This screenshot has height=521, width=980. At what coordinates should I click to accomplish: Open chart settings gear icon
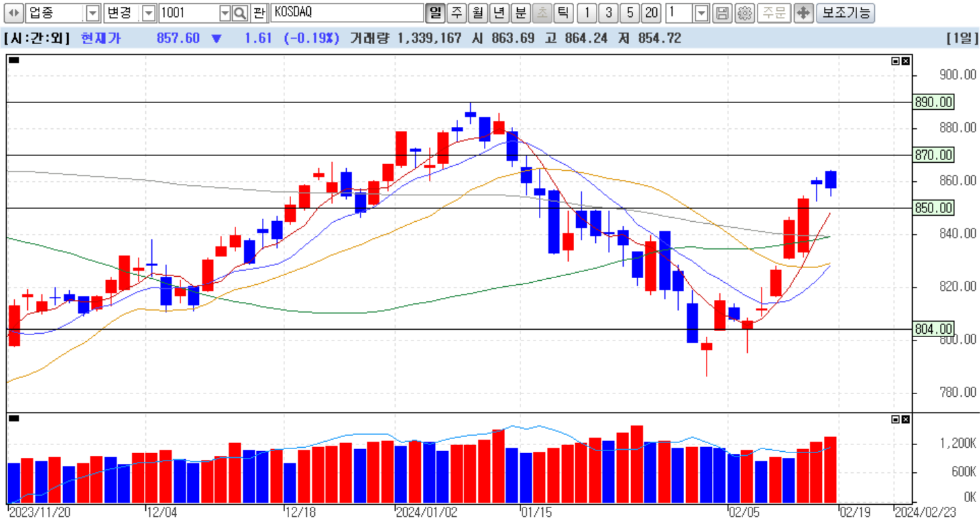[745, 13]
